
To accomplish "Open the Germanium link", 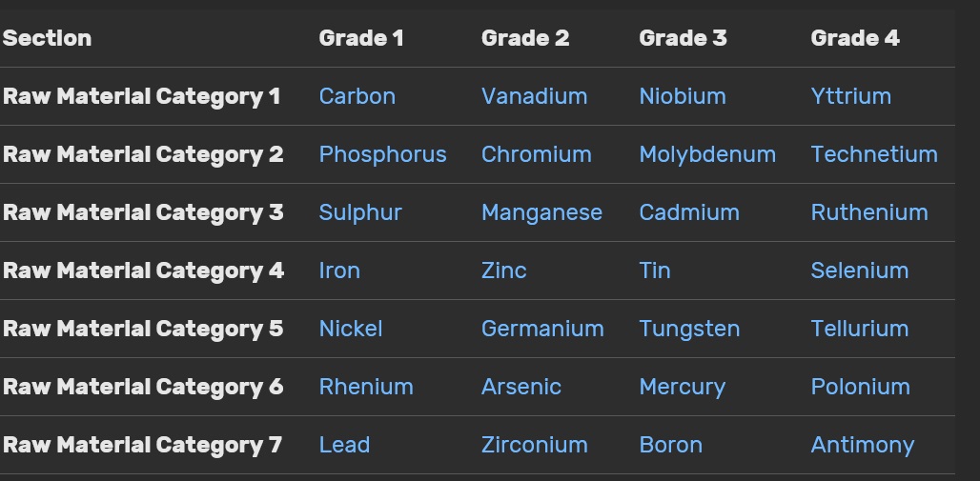I will tap(542, 329).
